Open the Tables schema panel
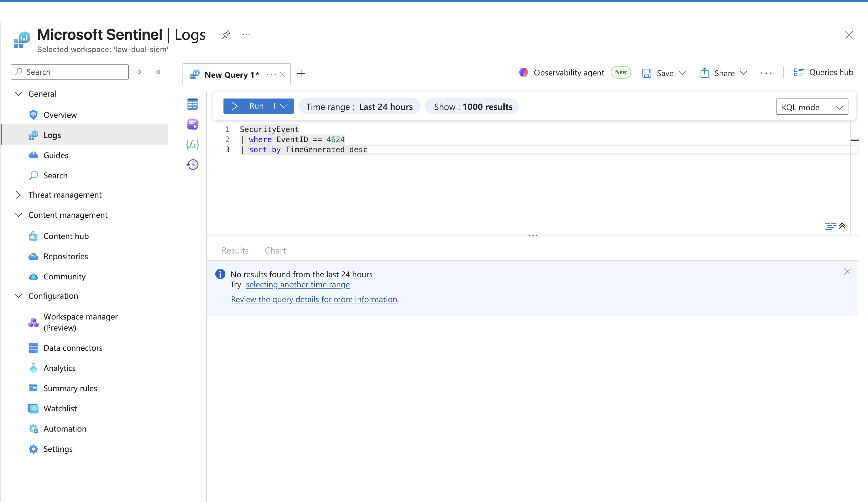Image resolution: width=868 pixels, height=502 pixels. tap(193, 105)
